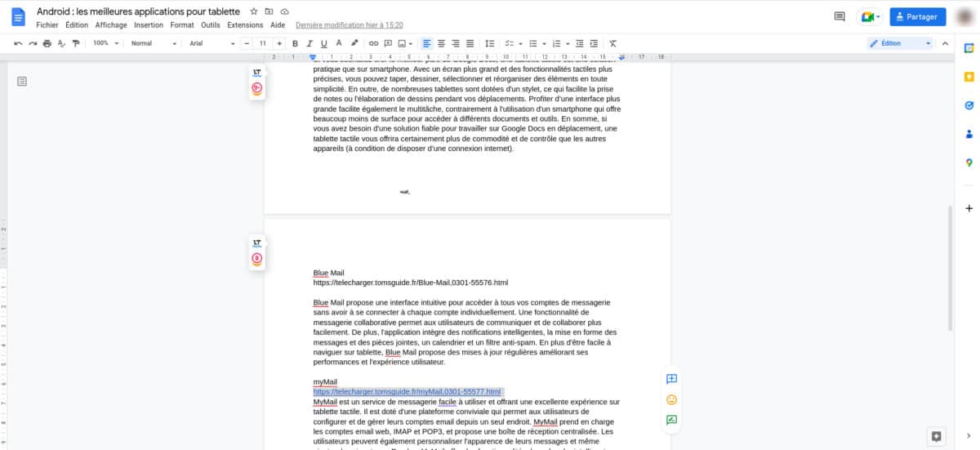
Task: Open Google Maps in side panel
Action: [x=969, y=163]
